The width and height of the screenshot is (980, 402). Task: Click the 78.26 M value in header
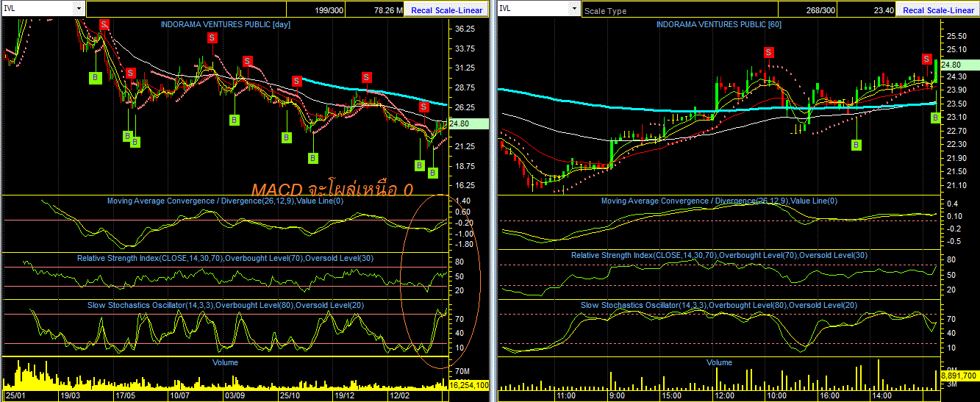pos(389,10)
